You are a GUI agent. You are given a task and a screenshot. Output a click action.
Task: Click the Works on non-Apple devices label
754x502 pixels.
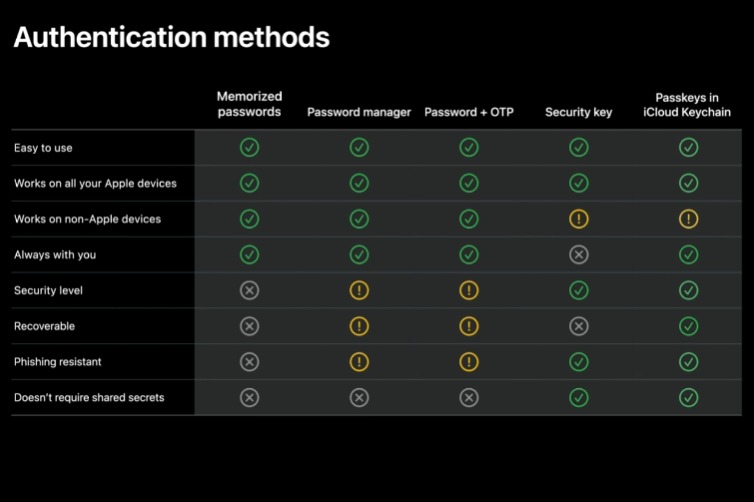[x=87, y=219]
